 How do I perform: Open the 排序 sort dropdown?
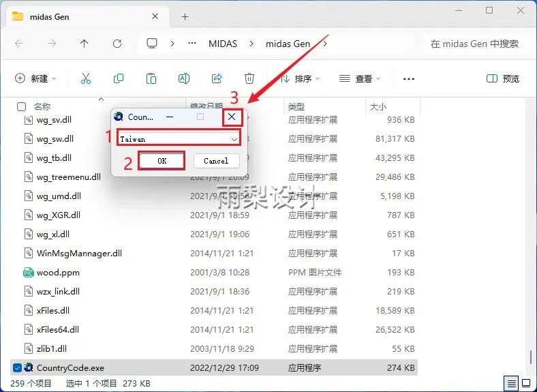tap(300, 79)
